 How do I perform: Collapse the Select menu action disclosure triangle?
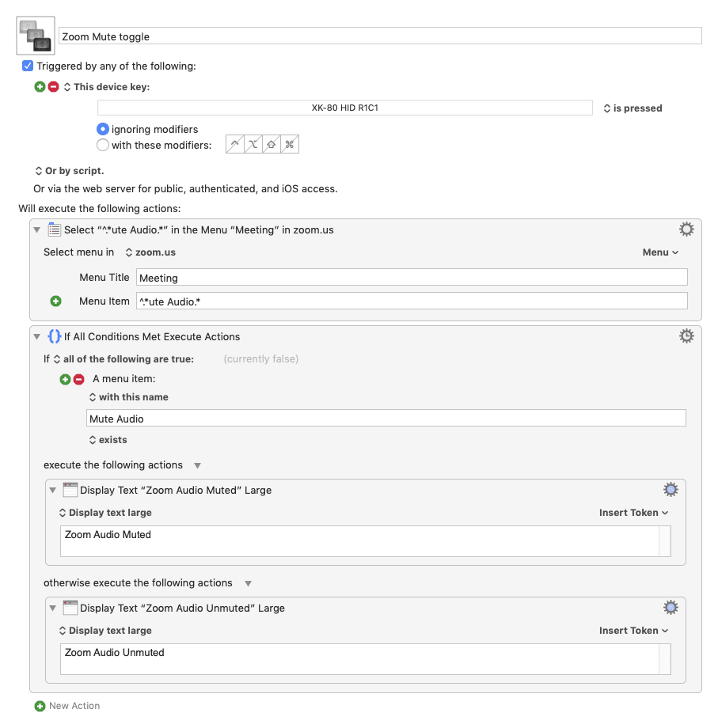[x=37, y=229]
